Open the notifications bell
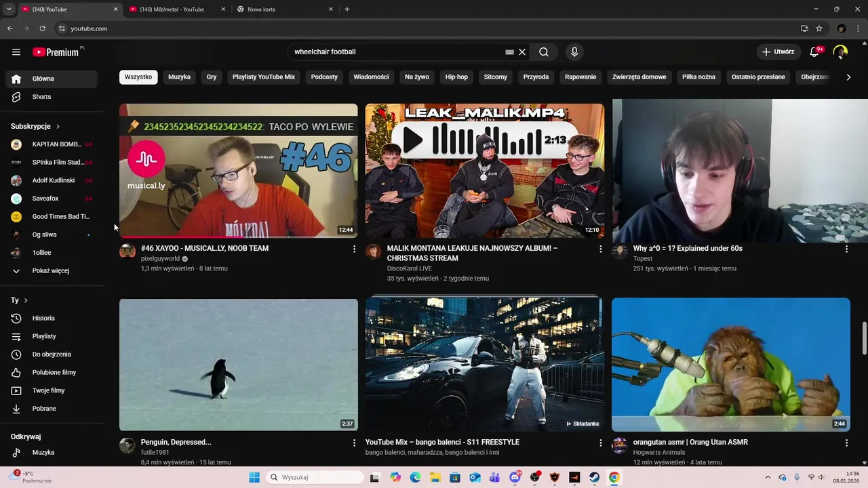Screen dimensions: 868x488 (x=816, y=52)
